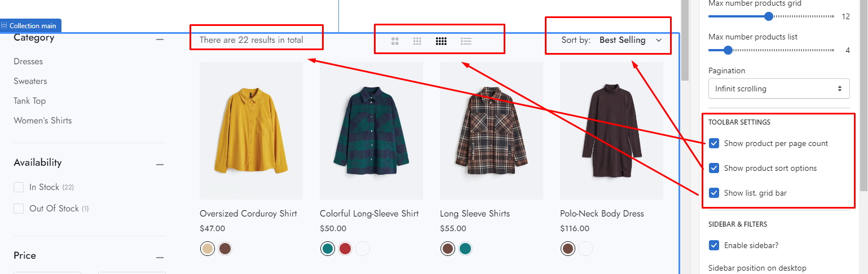Click the Collection main section badge icon
The width and height of the screenshot is (868, 274).
(x=5, y=26)
